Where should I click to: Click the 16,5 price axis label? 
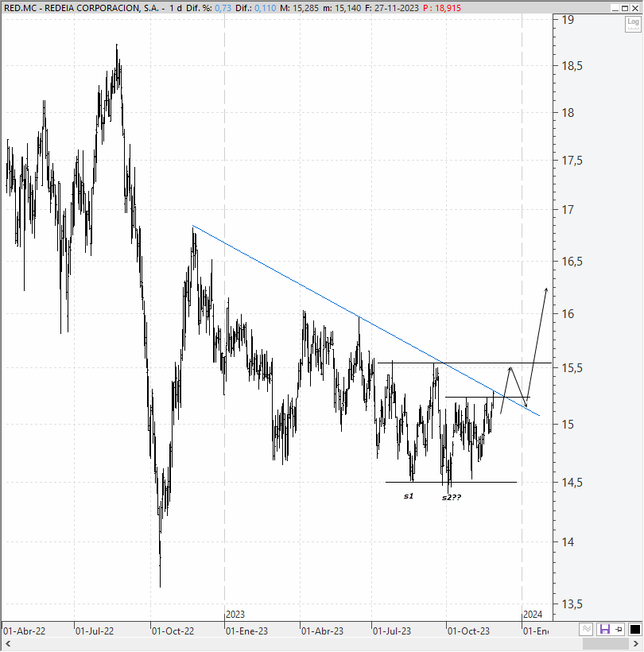point(572,261)
